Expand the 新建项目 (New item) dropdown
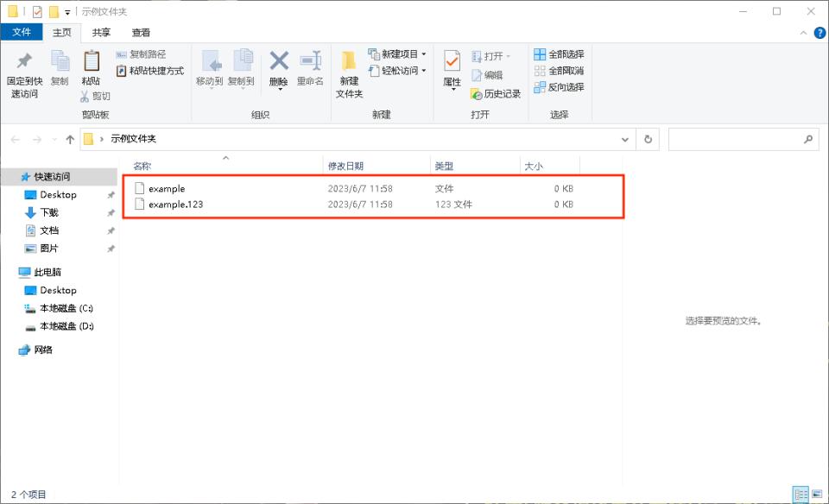Image resolution: width=829 pixels, height=504 pixels. (423, 53)
